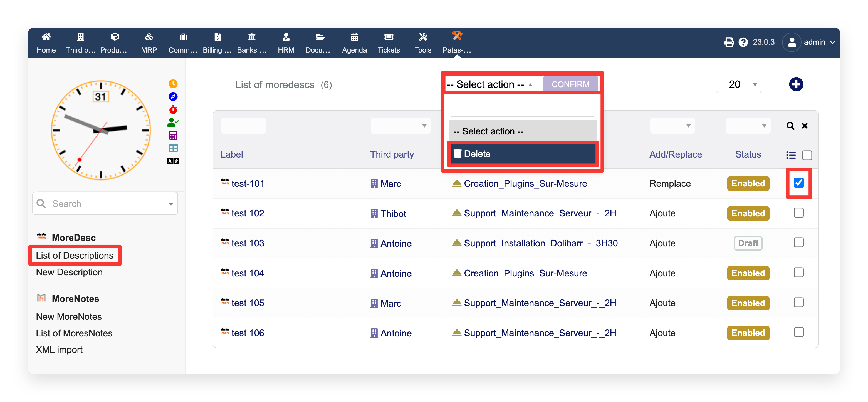Click the building icon in test 106 row
Screen dimensions: 868x402
coord(374,333)
